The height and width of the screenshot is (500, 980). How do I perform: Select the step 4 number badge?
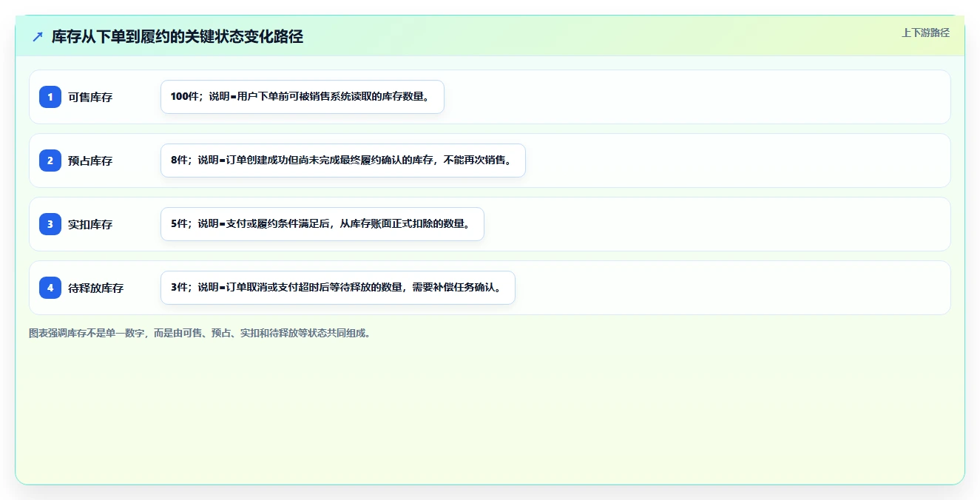coord(50,288)
